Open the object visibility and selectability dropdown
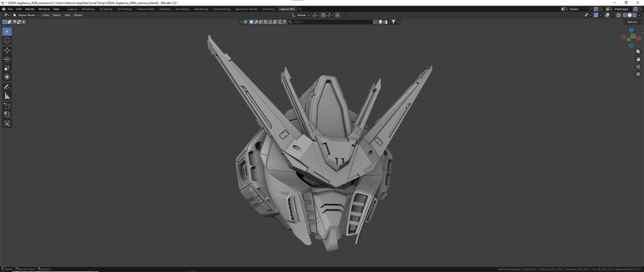Screen dimensions: 644x272 click(589, 15)
